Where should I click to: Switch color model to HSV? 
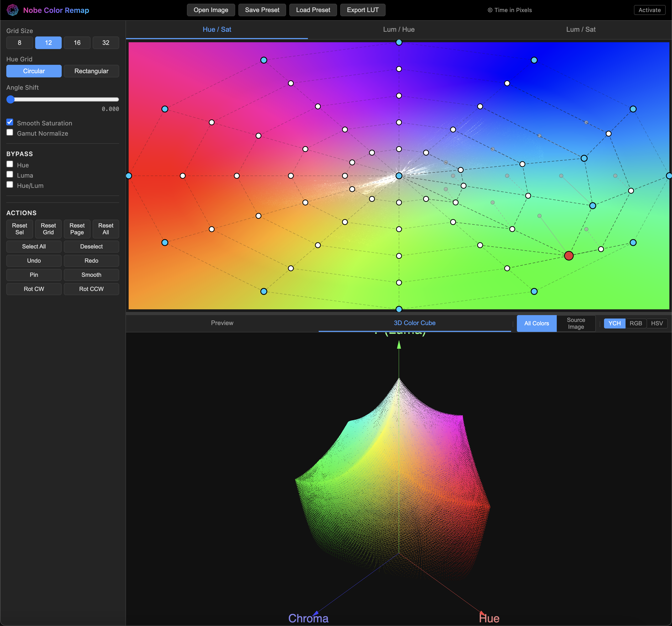pos(657,323)
